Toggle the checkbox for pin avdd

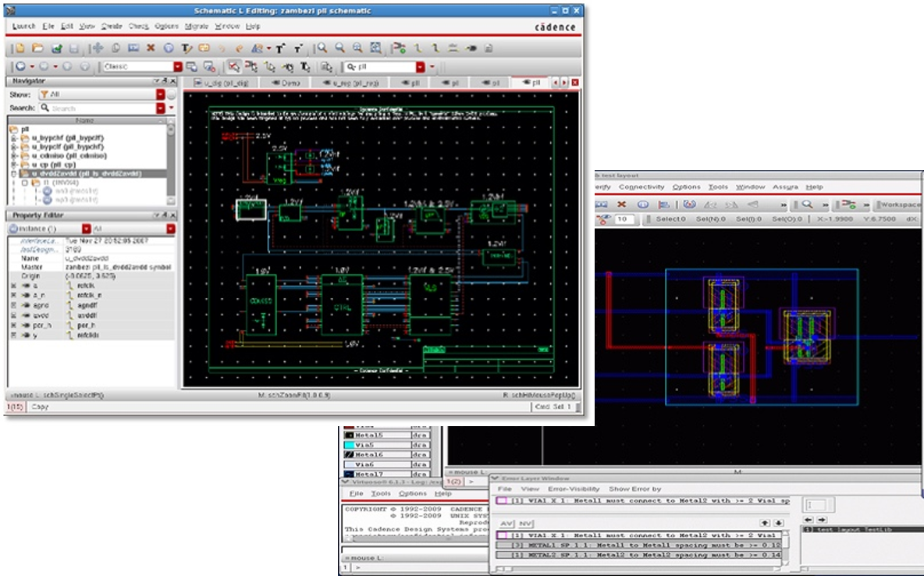tap(13, 315)
